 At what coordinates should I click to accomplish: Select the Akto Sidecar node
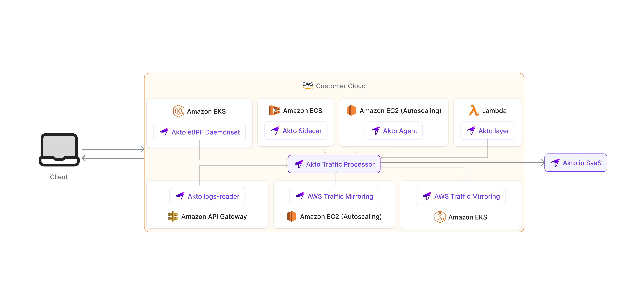point(296,131)
